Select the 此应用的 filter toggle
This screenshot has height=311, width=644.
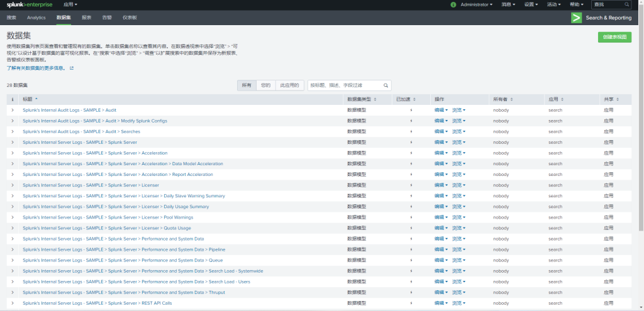[289, 85]
